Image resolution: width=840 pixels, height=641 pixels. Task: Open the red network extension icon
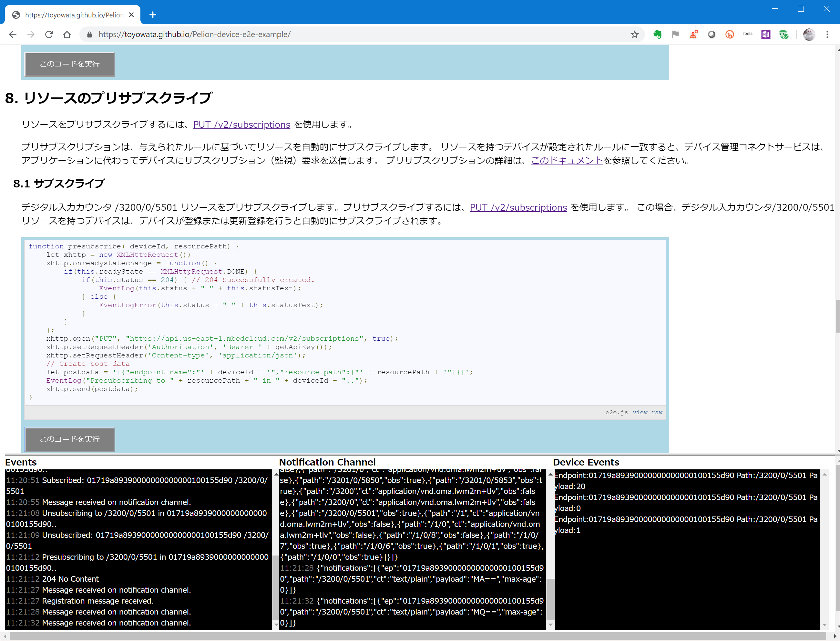tap(693, 34)
